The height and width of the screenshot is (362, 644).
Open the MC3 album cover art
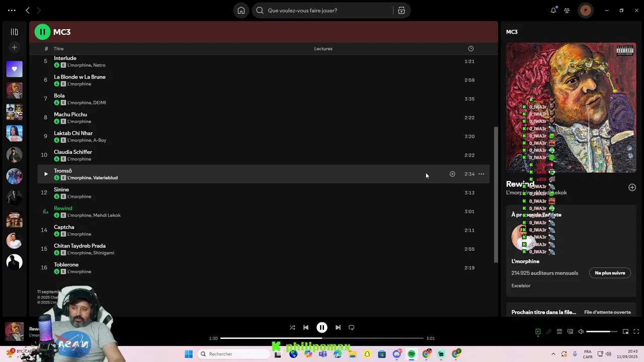point(571,108)
